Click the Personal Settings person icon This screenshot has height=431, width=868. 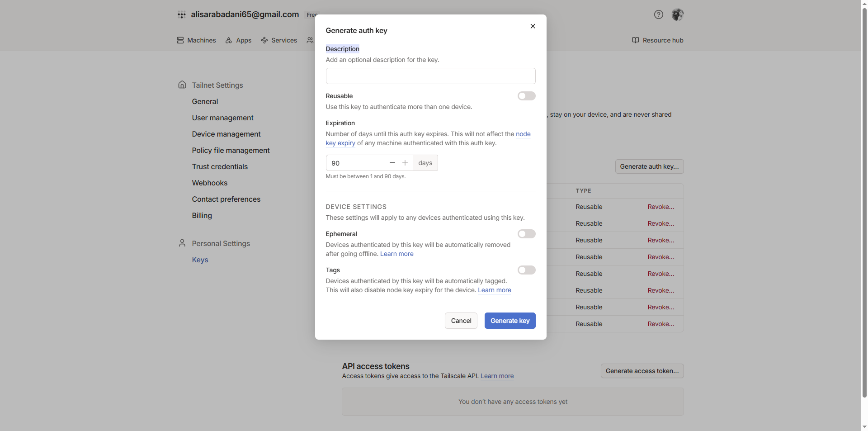coord(182,243)
